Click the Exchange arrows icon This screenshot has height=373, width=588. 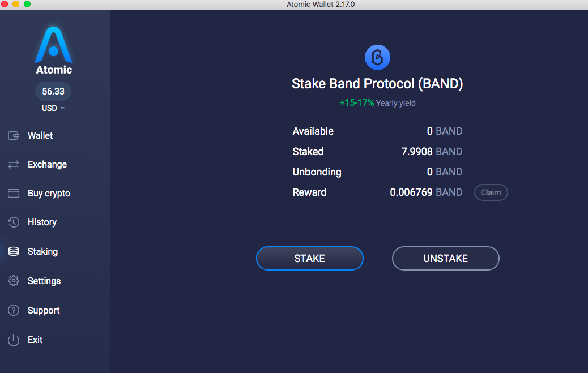(14, 164)
